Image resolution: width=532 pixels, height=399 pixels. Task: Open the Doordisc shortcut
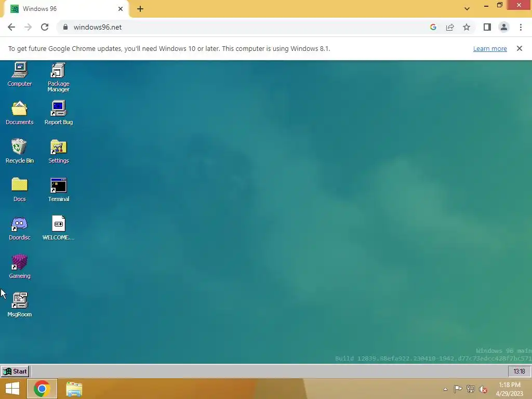coord(19,229)
